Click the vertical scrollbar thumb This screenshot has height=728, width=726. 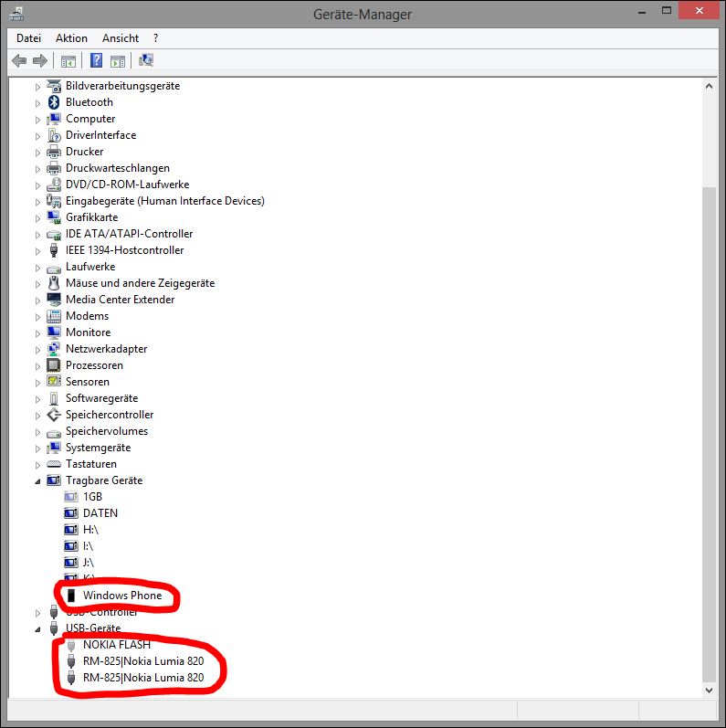tap(709, 434)
